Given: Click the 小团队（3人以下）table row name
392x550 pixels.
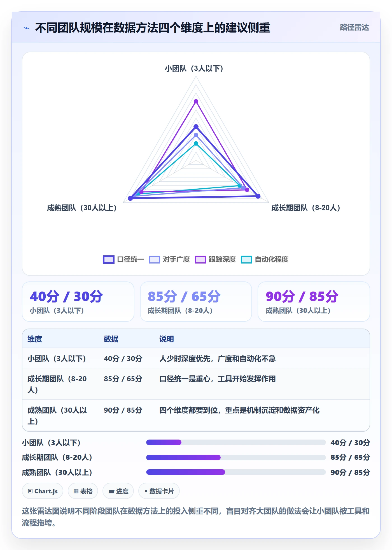Looking at the screenshot, I should tap(57, 359).
